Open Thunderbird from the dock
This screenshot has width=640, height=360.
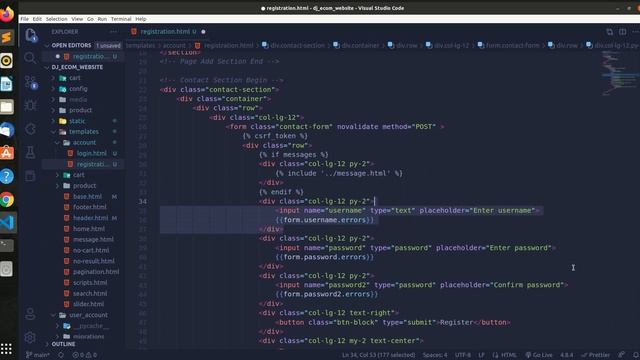pyautogui.click(x=7, y=130)
